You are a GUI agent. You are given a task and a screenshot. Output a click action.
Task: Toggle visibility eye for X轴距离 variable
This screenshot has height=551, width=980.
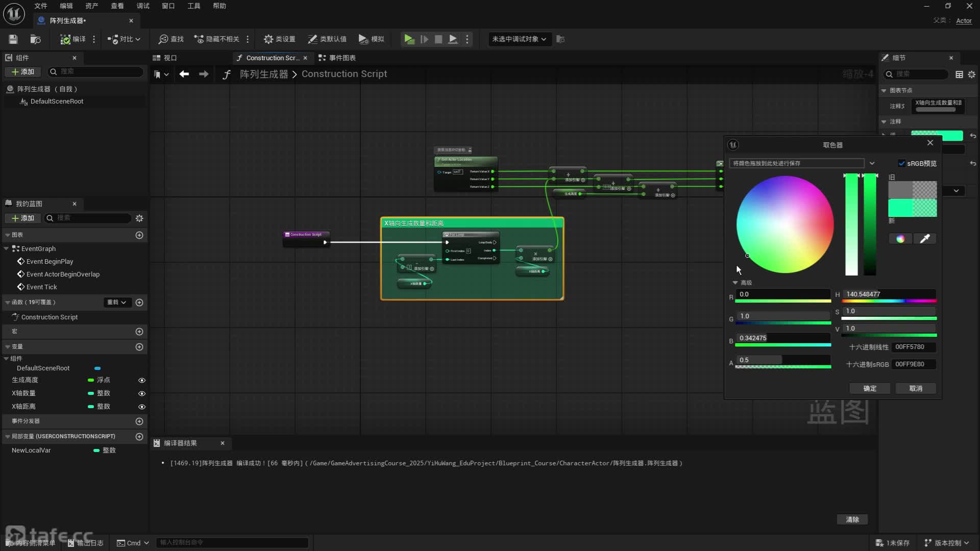tap(142, 407)
